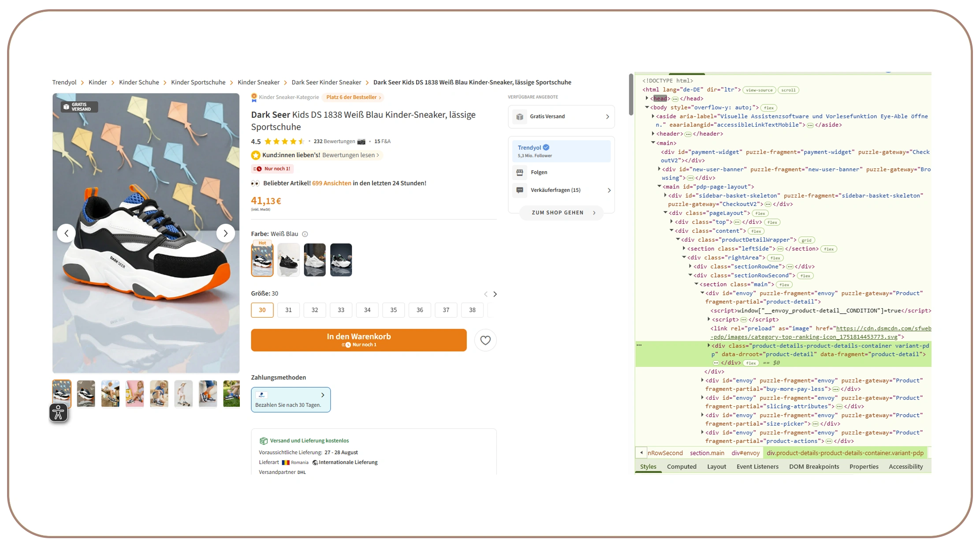The image size is (980, 547).
Task: Collapse the pageLayout div node
Action: 665,213
